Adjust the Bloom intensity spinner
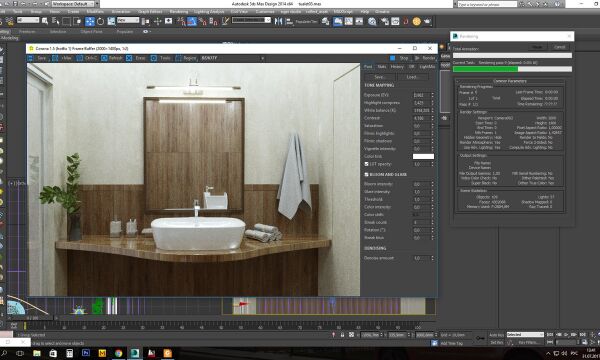Viewport: 600px width, 360px height. click(433, 184)
